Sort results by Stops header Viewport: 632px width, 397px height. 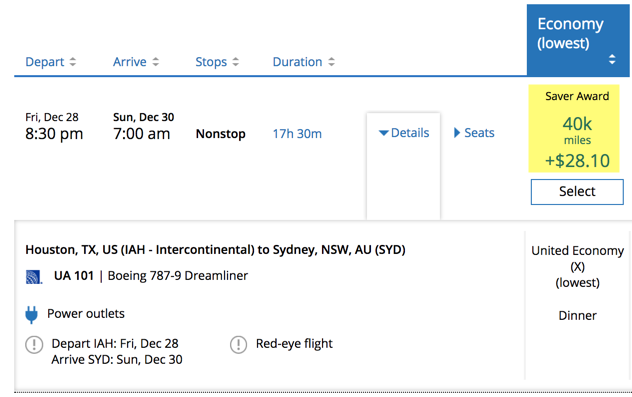[211, 62]
